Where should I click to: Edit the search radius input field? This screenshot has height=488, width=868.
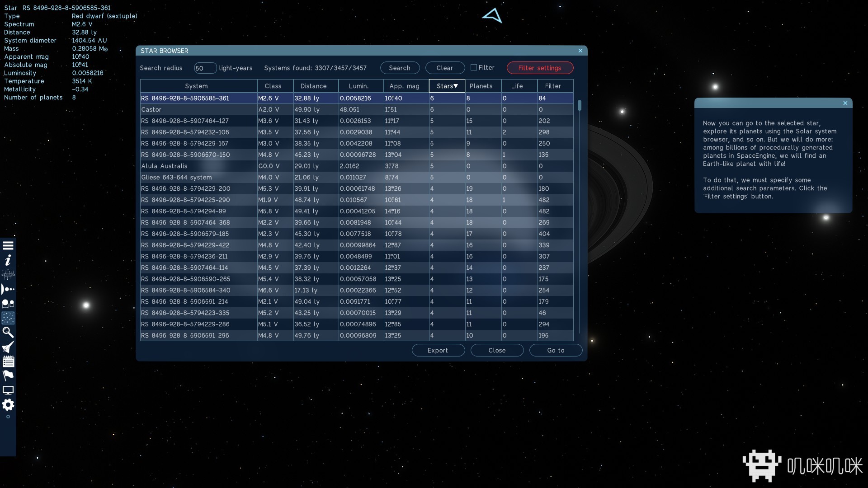[203, 67]
